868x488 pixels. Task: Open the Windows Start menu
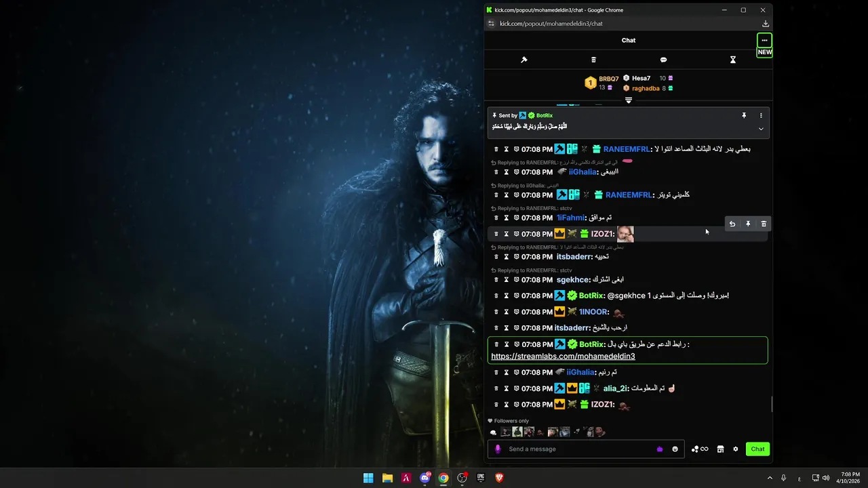368,478
